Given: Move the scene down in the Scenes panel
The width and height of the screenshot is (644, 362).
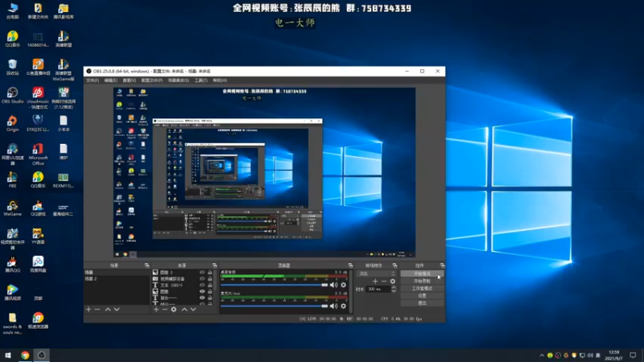Looking at the screenshot, I should point(117,310).
